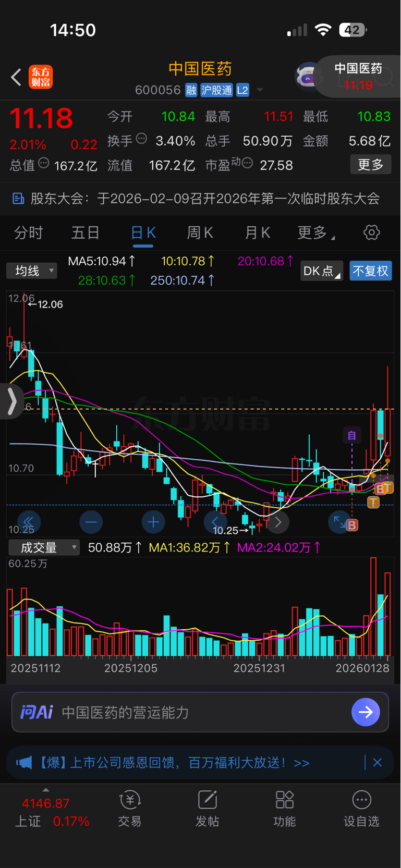Expand chart to fullscreen icon

click(x=339, y=522)
